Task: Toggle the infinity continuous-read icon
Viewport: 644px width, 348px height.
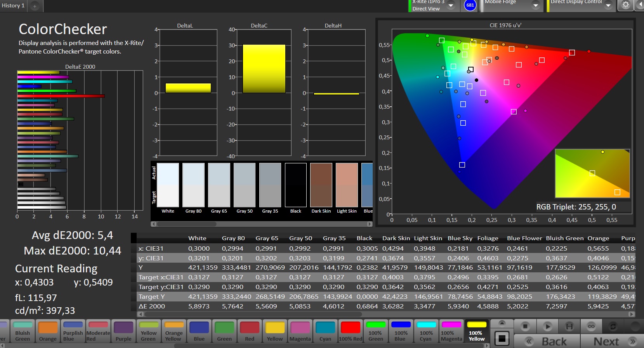Action: coord(591,326)
